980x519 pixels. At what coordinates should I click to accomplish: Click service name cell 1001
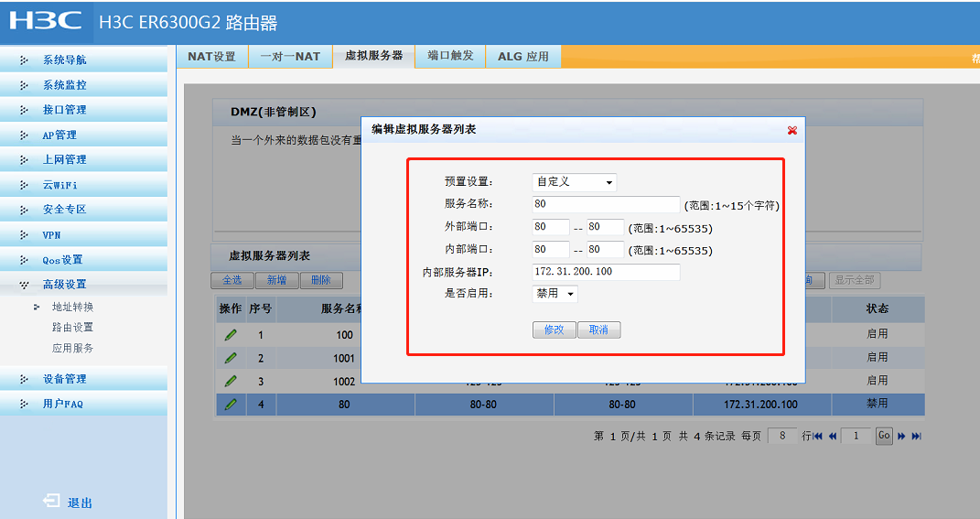(x=344, y=358)
